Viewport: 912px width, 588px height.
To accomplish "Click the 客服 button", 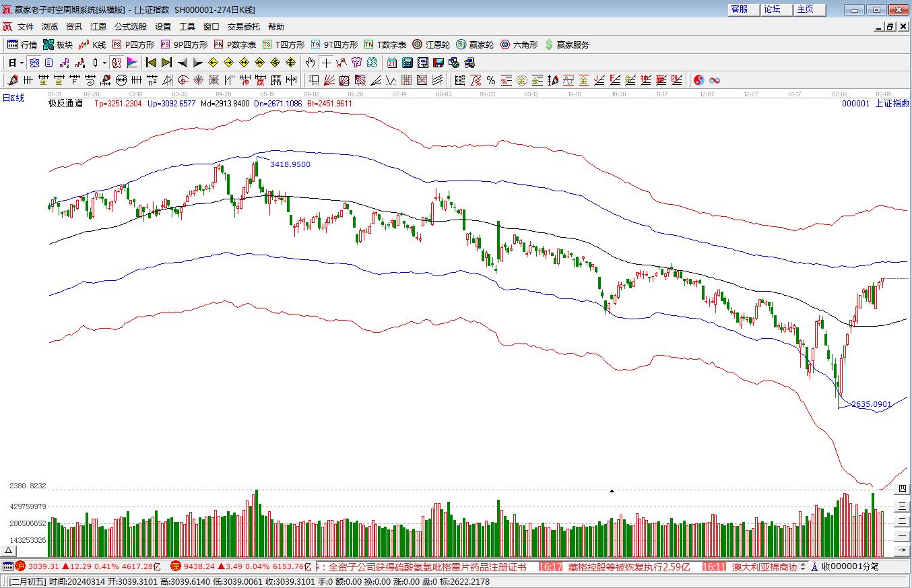I will tap(744, 9).
